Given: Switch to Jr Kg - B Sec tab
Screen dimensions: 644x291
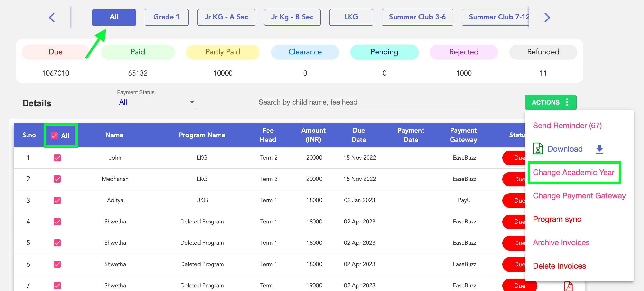Looking at the screenshot, I should [x=292, y=17].
